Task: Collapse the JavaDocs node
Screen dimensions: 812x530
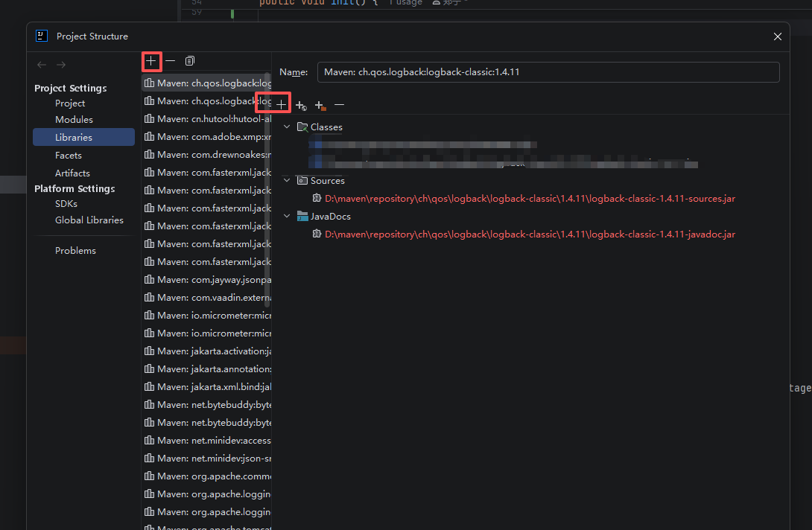Action: click(x=287, y=216)
